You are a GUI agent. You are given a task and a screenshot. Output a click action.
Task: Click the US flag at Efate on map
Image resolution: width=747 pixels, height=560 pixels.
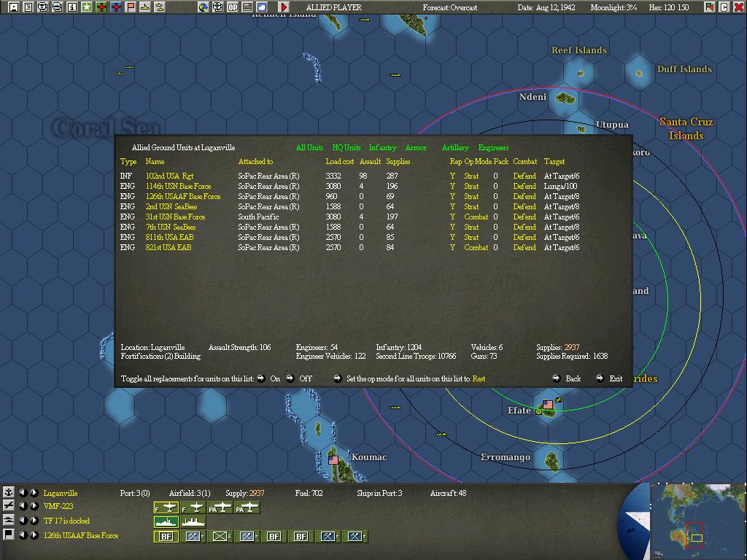pyautogui.click(x=548, y=404)
